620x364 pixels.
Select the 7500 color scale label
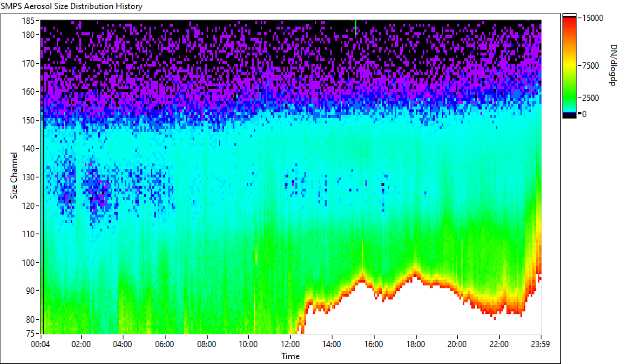(591, 66)
